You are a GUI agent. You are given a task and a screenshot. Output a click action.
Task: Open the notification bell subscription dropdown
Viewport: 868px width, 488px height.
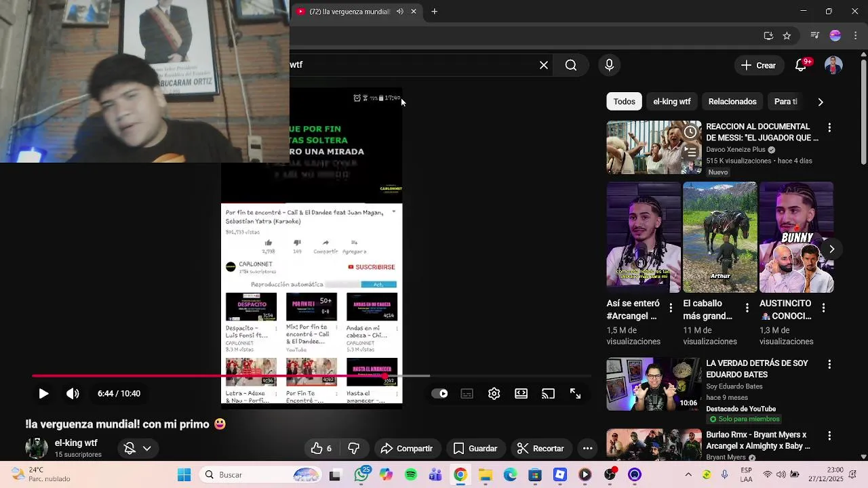click(138, 449)
